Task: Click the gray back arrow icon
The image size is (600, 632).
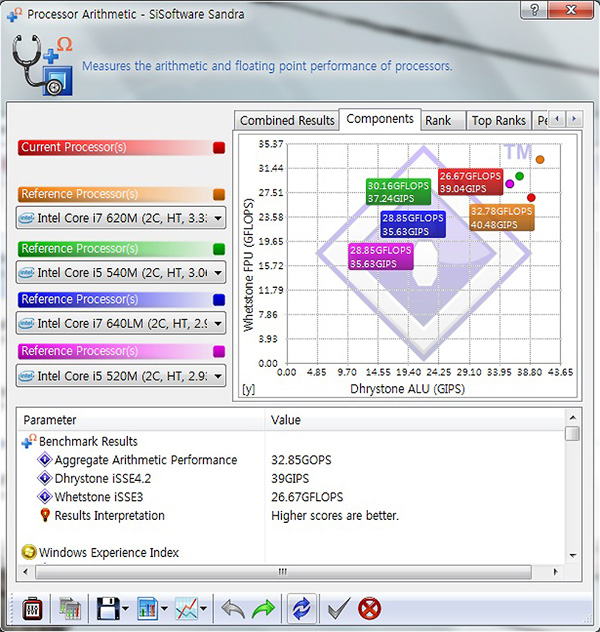Action: (233, 609)
